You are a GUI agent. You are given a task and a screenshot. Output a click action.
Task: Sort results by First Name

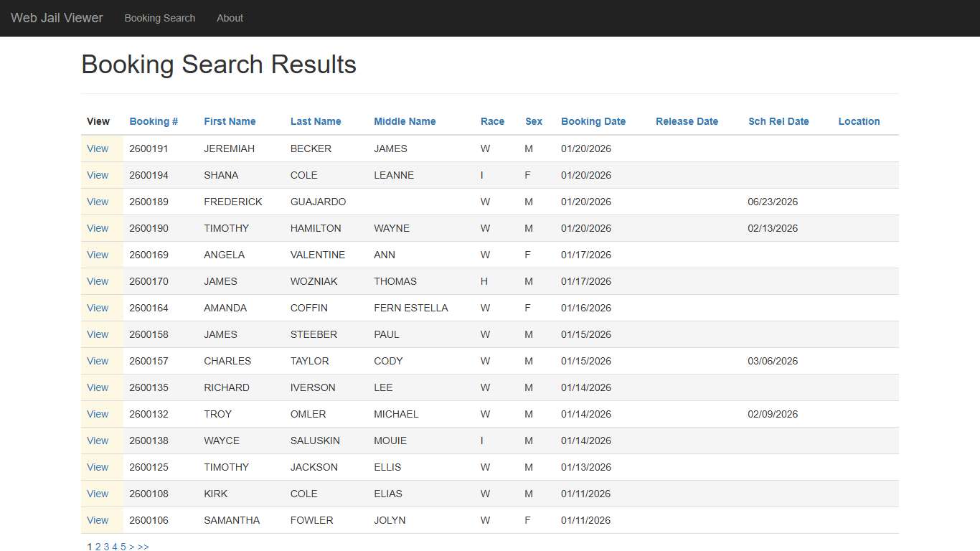tap(229, 121)
